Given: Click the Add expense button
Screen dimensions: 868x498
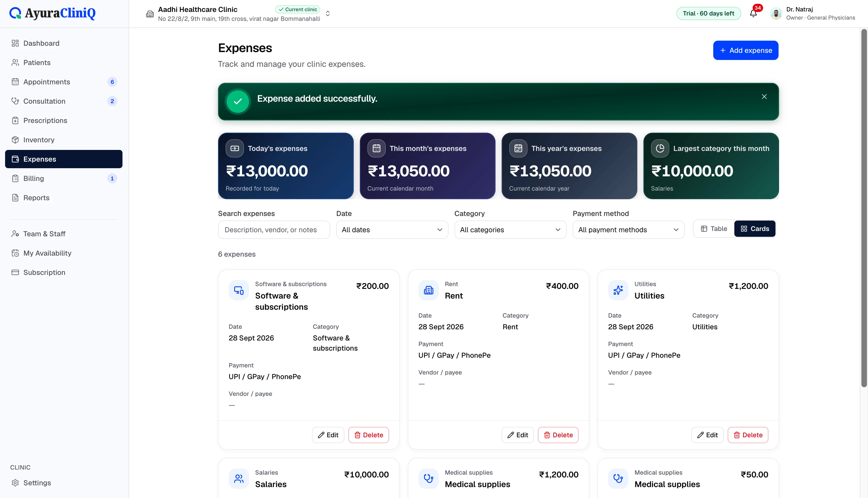Looking at the screenshot, I should point(746,50).
